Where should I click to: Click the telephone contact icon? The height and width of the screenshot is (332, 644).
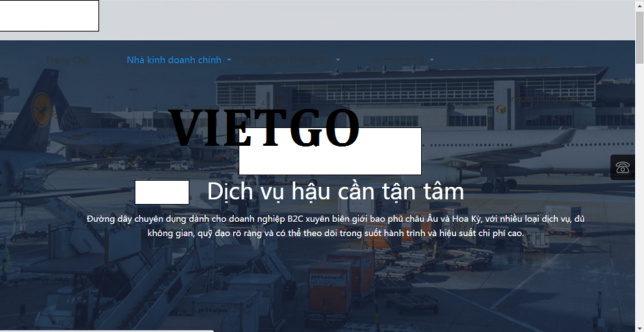[x=623, y=168]
